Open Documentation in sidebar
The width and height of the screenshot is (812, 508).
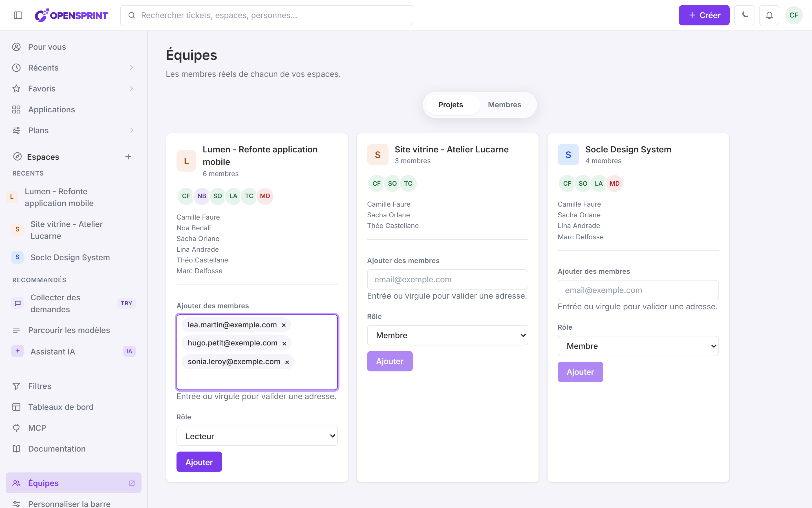74,448
